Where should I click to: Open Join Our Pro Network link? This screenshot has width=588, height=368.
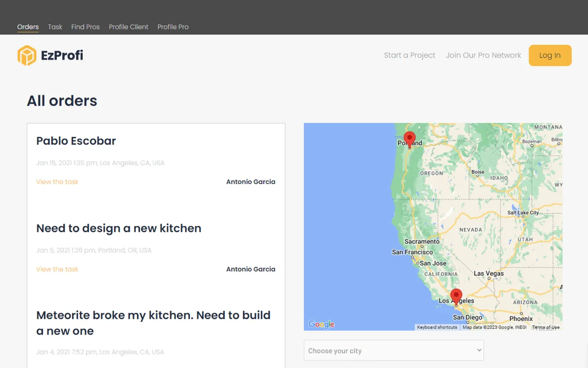[x=484, y=55]
